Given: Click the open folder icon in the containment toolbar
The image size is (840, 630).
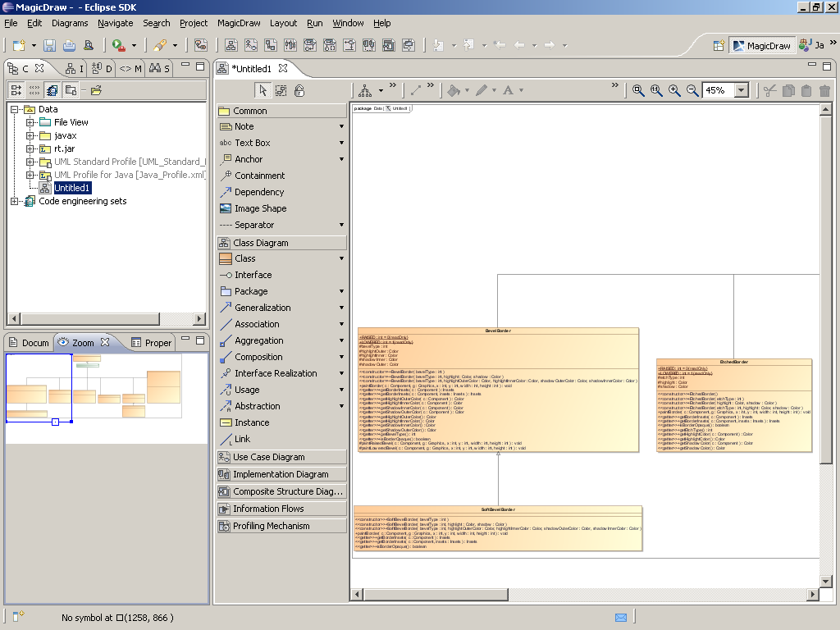Looking at the screenshot, I should [97, 90].
